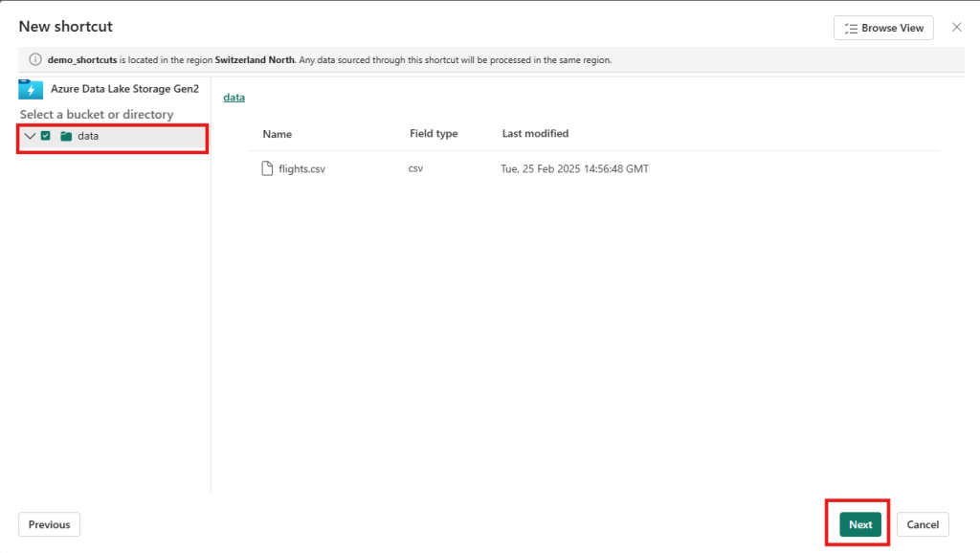This screenshot has width=980, height=553.
Task: Click the flights.csv last modified date
Action: [x=574, y=169]
